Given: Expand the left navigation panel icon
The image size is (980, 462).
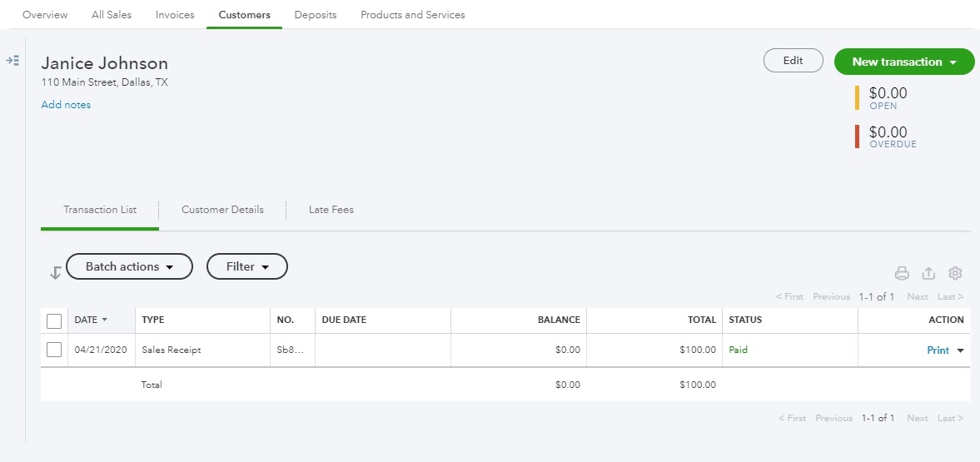Looking at the screenshot, I should tap(12, 61).
